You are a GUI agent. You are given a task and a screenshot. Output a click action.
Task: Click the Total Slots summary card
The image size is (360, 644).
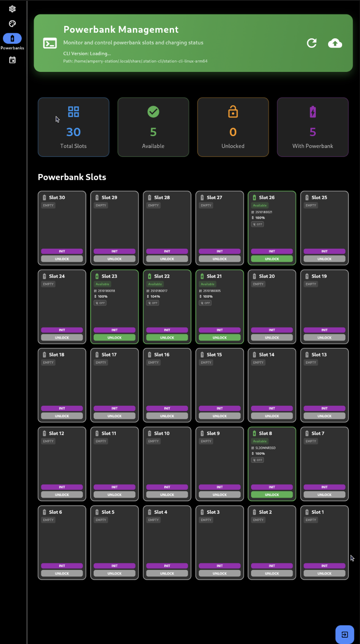(x=73, y=127)
